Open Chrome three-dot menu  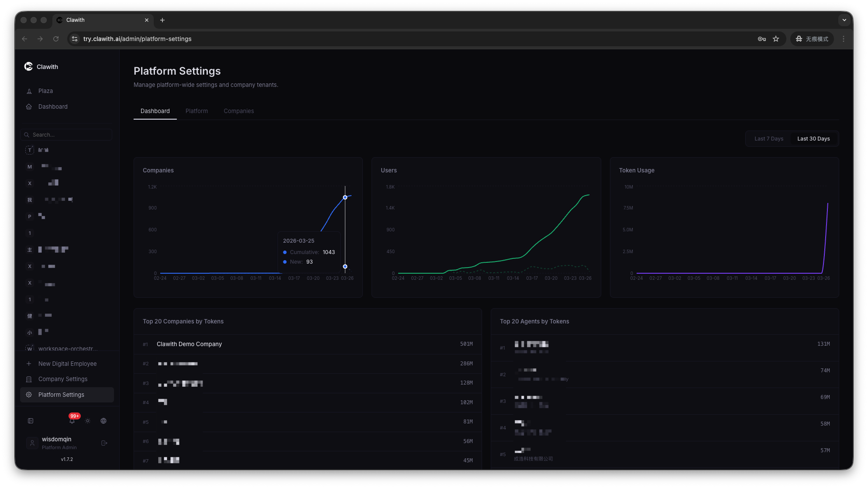(x=844, y=39)
